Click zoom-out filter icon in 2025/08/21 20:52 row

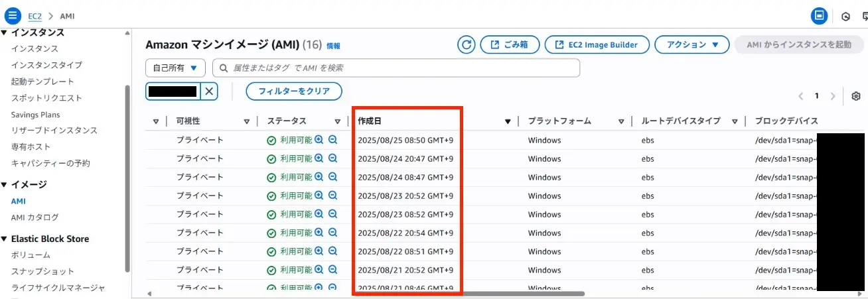point(333,270)
